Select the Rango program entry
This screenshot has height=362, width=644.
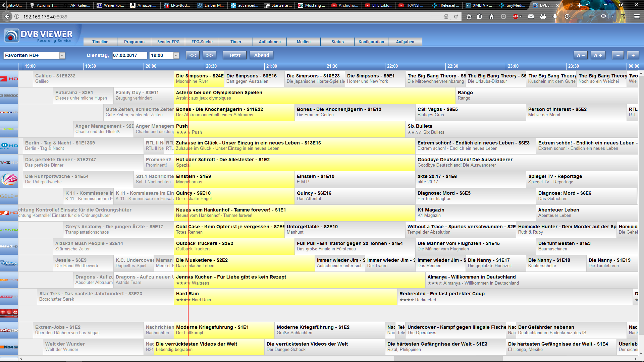547,96
